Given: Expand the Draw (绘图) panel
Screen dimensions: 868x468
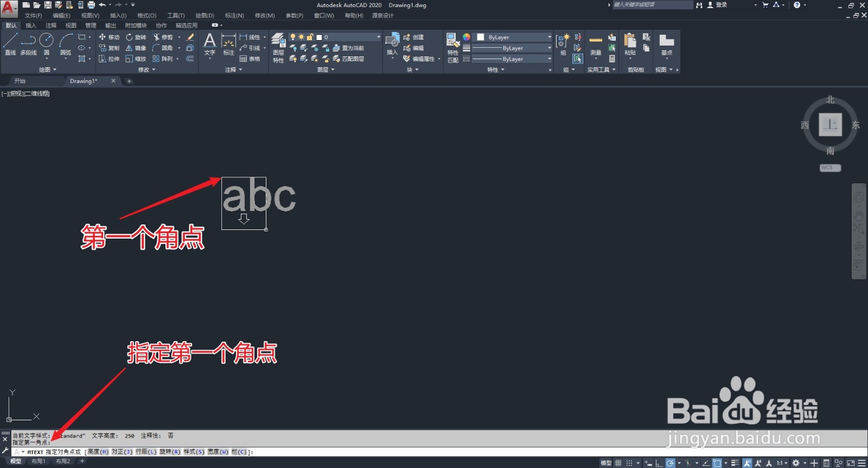Looking at the screenshot, I should tap(47, 69).
